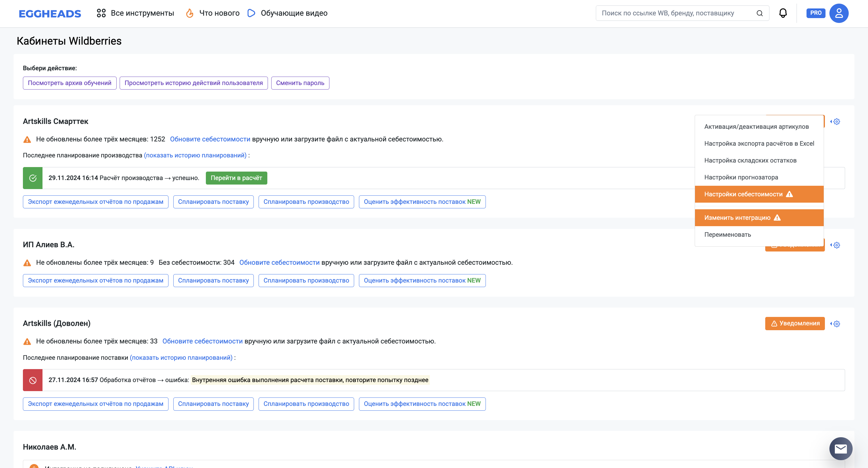
Task: Select Активация/деактивация артикулов menu item
Action: coord(759,127)
